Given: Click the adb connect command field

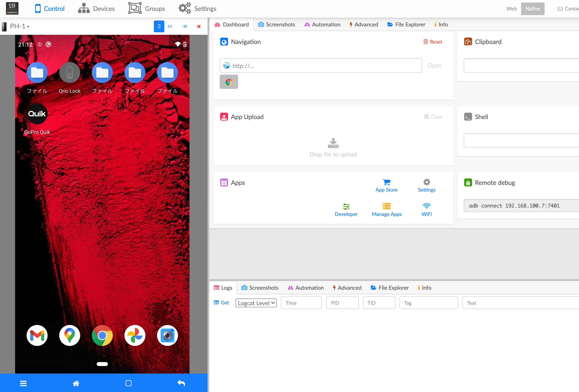Looking at the screenshot, I should (x=521, y=206).
